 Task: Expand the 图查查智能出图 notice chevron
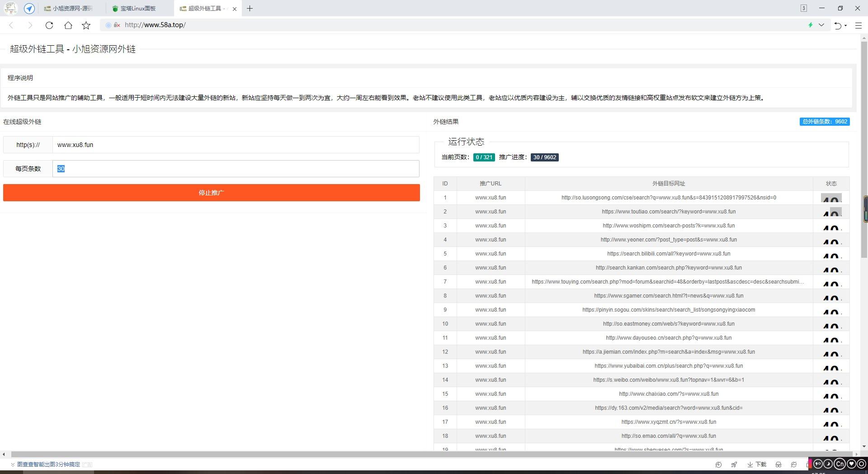(x=13, y=464)
